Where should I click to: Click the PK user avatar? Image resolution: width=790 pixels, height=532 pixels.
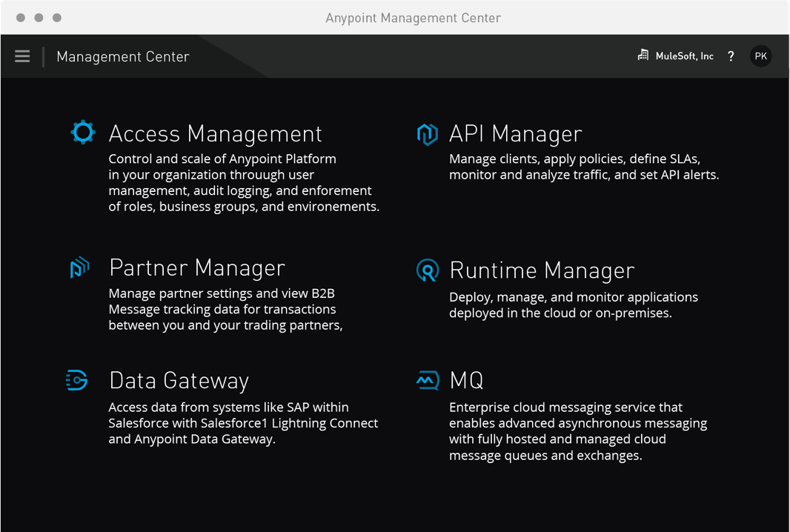(x=761, y=56)
